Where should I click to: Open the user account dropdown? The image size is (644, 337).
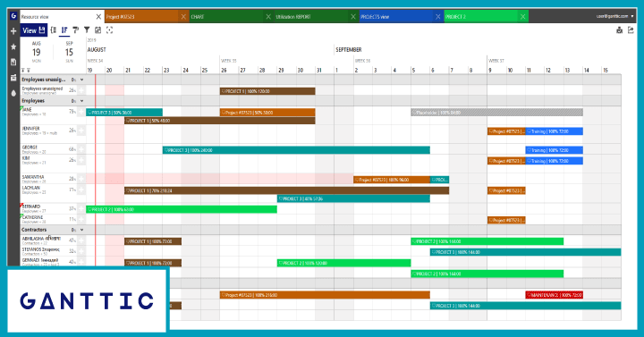614,16
